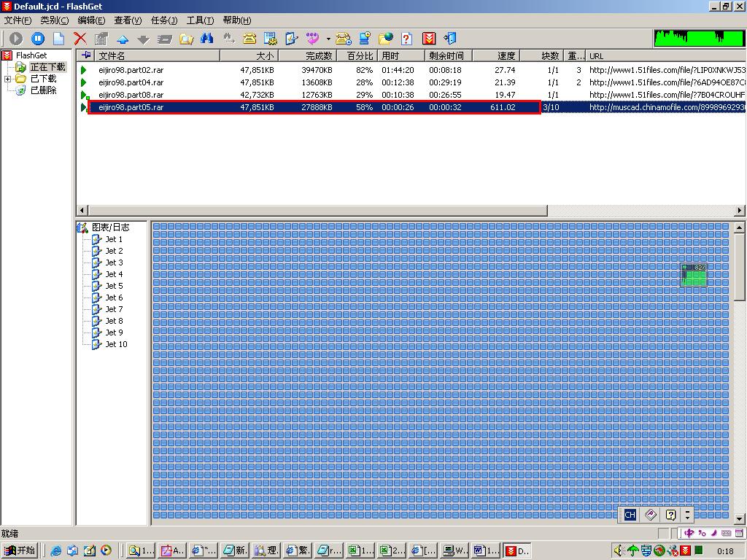Click the purple speed limit mode icon
The width and height of the screenshot is (747, 560).
[312, 39]
